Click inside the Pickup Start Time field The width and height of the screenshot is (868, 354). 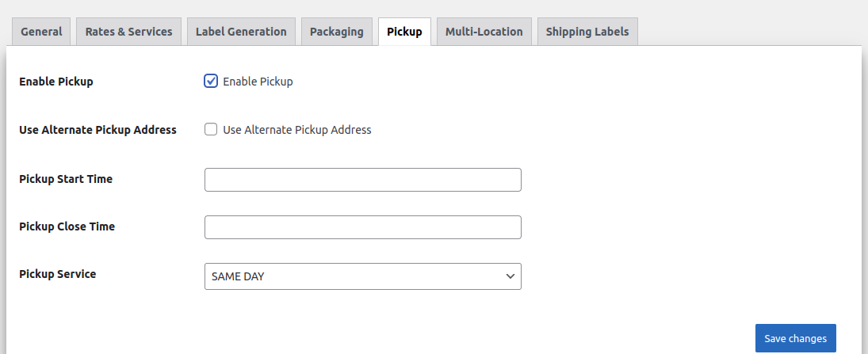pyautogui.click(x=362, y=180)
